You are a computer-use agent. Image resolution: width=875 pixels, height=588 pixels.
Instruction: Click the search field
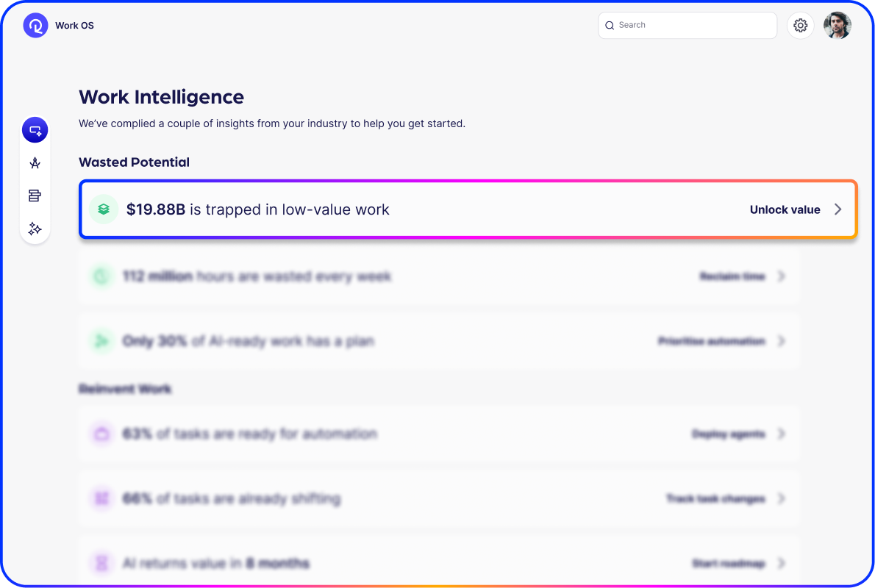click(687, 25)
